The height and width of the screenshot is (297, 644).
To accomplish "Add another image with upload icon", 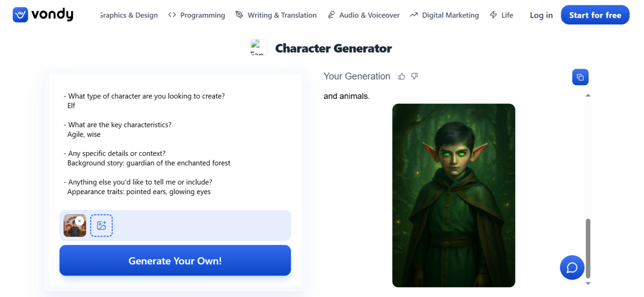I will coord(101,225).
